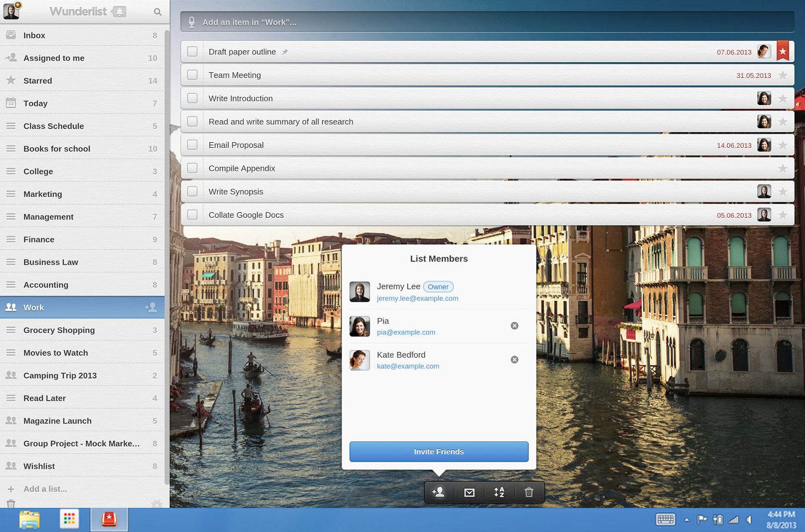This screenshot has height=532, width=805.
Task: Star the Team Meeting task
Action: point(782,75)
